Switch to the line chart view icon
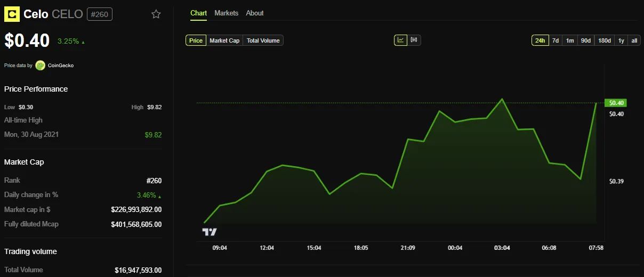 400,40
